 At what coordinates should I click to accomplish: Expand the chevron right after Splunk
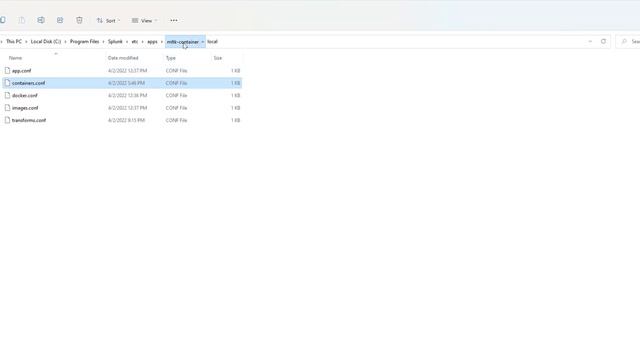pyautogui.click(x=127, y=42)
